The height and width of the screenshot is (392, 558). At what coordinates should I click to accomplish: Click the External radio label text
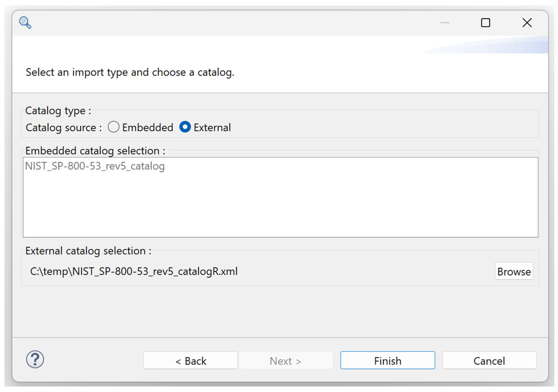point(212,128)
